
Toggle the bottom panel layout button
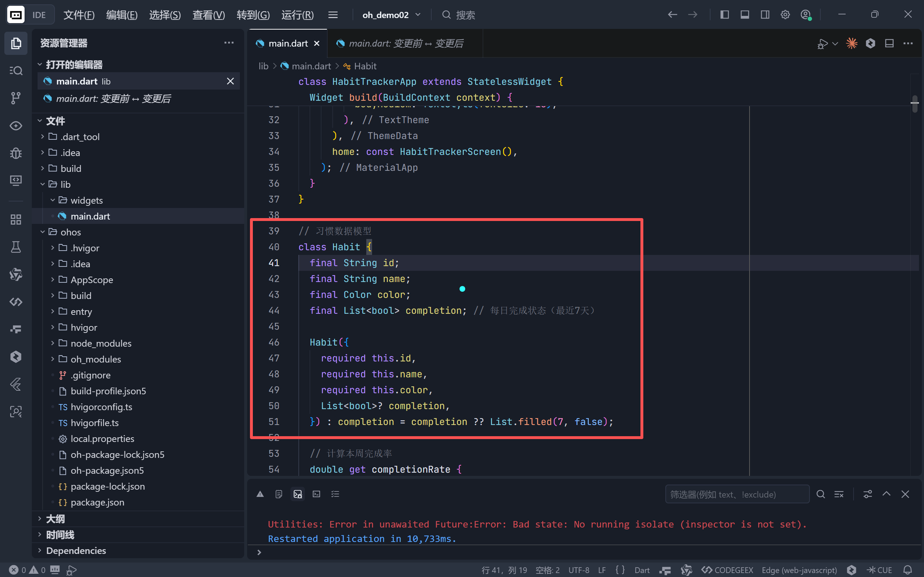744,15
